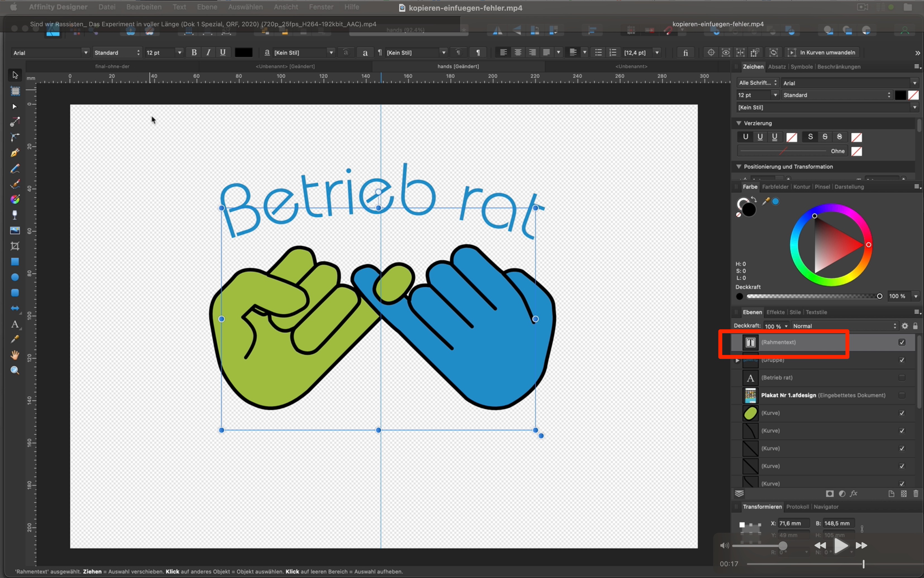Toggle underline in context toolbar
The height and width of the screenshot is (578, 924).
pos(223,53)
